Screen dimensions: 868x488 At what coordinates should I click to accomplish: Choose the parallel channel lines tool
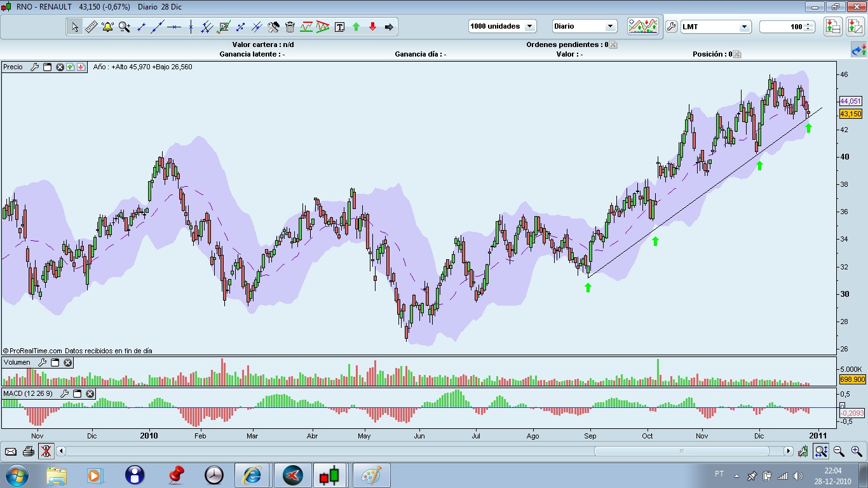tap(207, 27)
